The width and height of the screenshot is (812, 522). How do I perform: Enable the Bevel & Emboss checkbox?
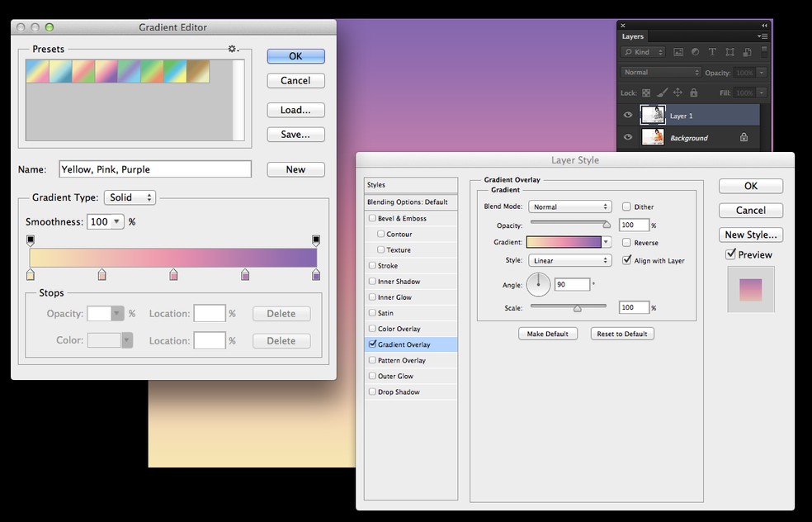tap(372, 218)
